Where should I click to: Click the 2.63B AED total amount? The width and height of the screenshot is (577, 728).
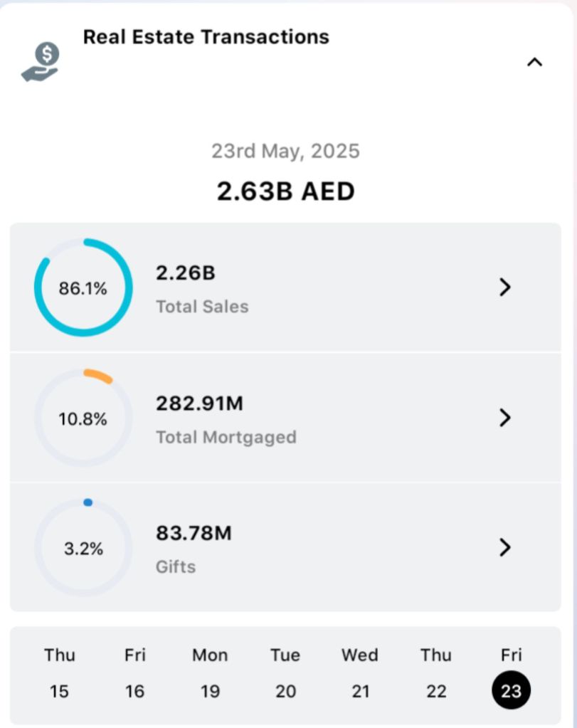point(285,191)
